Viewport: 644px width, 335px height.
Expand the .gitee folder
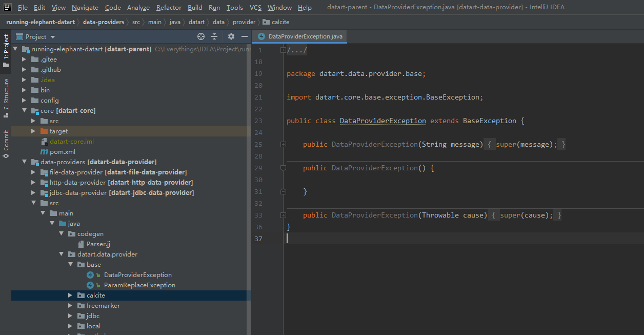click(24, 60)
